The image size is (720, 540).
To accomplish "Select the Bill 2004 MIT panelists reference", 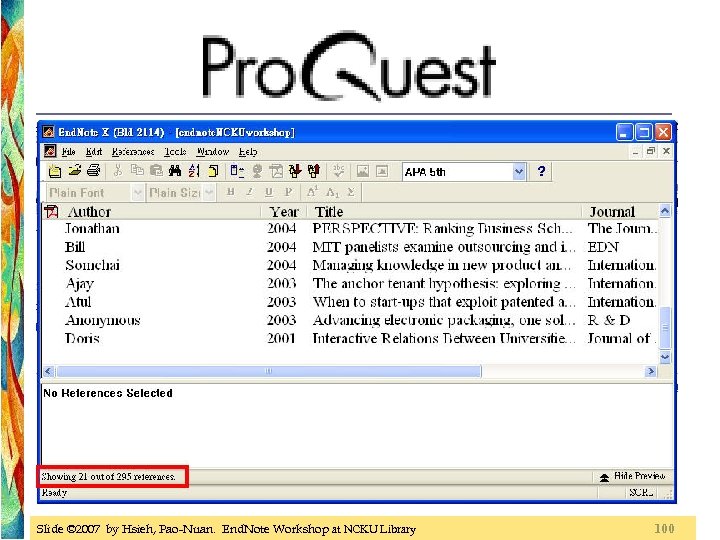I will tap(350, 247).
